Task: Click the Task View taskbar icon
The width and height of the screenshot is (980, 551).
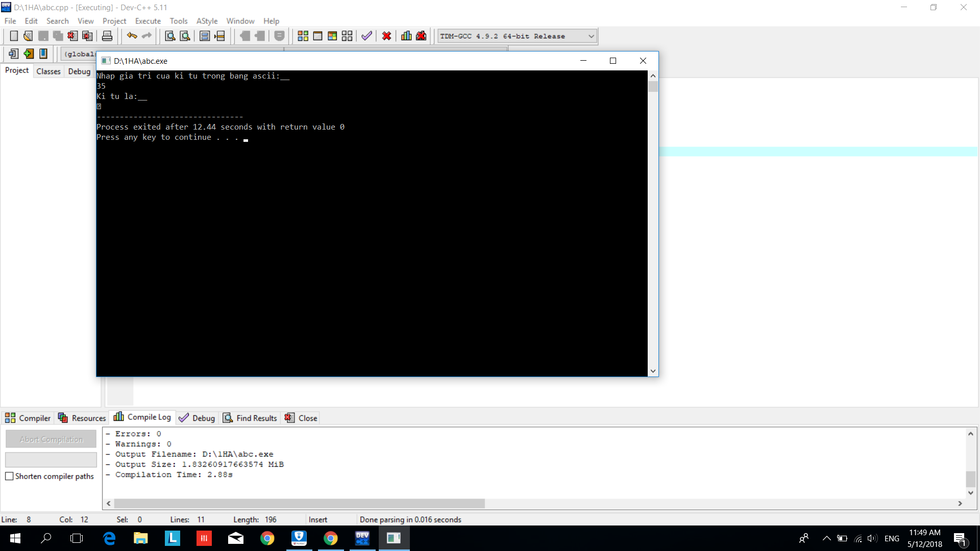Action: tap(77, 538)
